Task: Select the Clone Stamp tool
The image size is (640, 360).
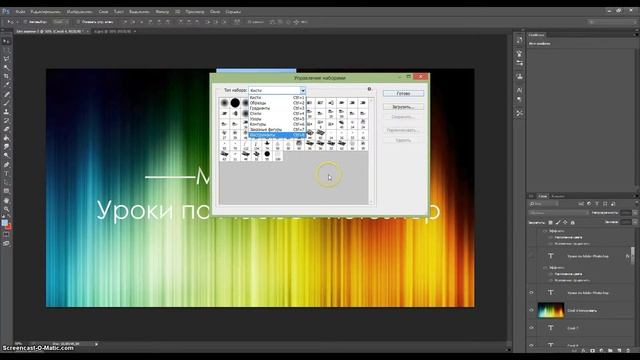Action: [6, 111]
